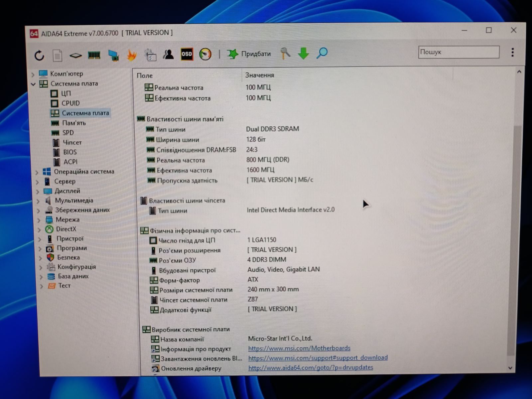Click the motherboard chip toolbar icon

click(x=75, y=55)
